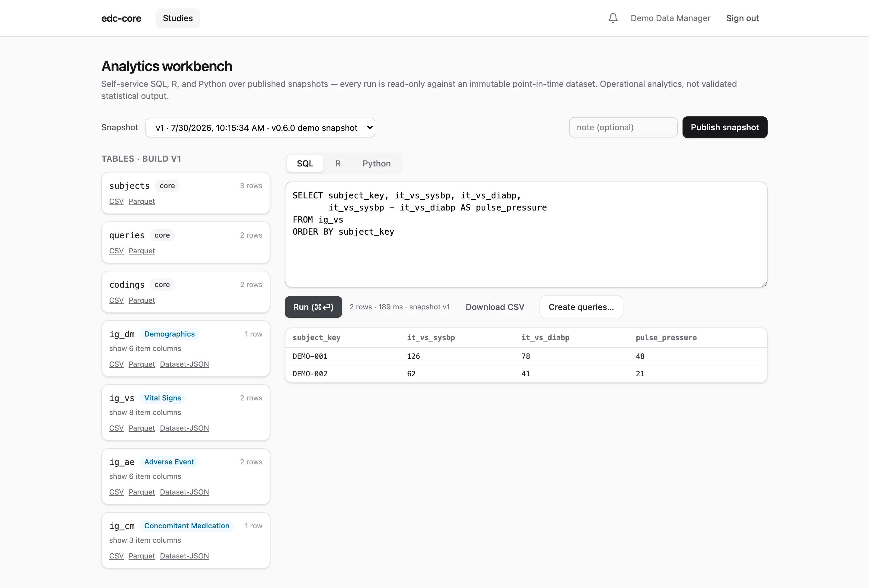The height and width of the screenshot is (588, 869).
Task: Click the subject_key column header
Action: point(316,338)
